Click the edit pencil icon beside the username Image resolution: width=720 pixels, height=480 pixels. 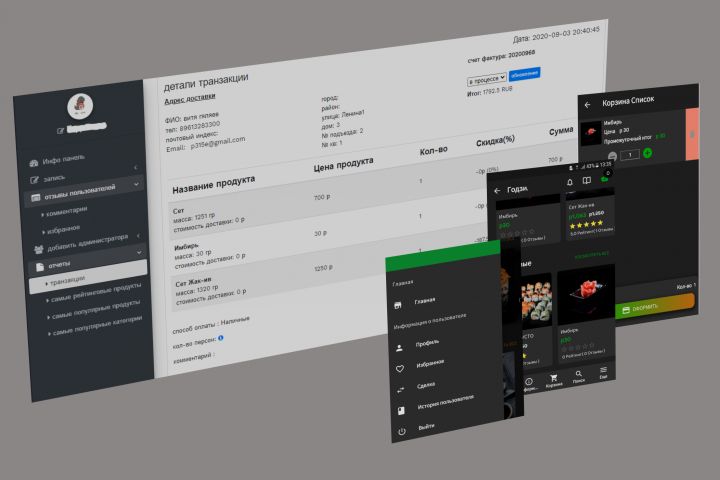tap(60, 131)
